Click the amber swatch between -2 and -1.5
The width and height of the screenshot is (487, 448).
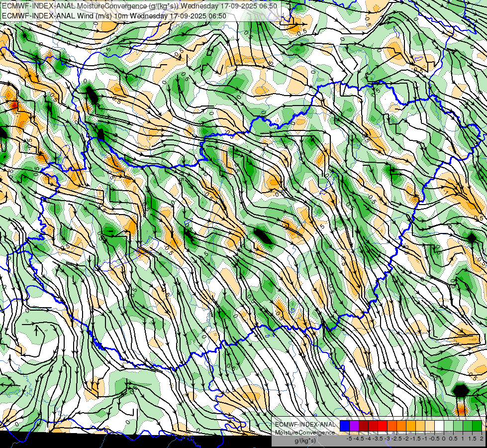pos(411,426)
